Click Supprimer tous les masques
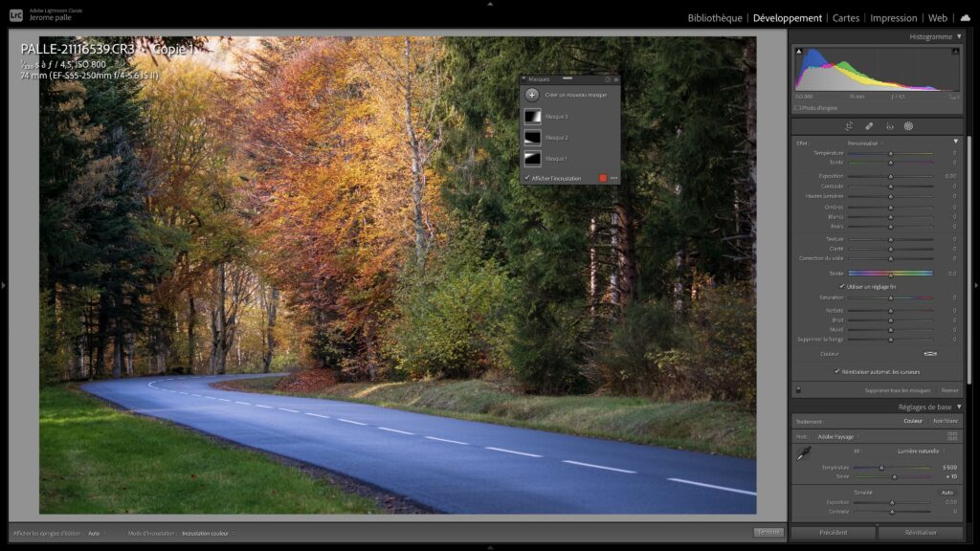This screenshot has height=551, width=980. tap(897, 390)
